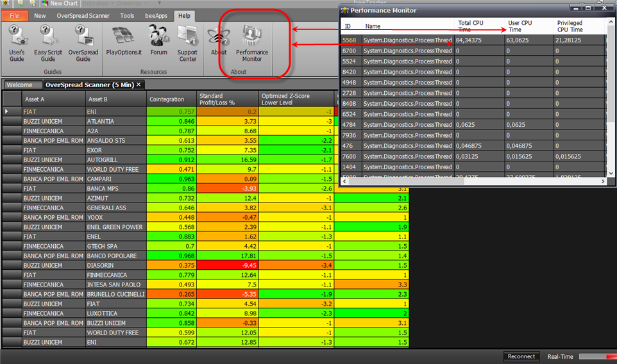The width and height of the screenshot is (617, 364).
Task: Select the FIAT / ENI row indicator arrow
Action: [6, 112]
